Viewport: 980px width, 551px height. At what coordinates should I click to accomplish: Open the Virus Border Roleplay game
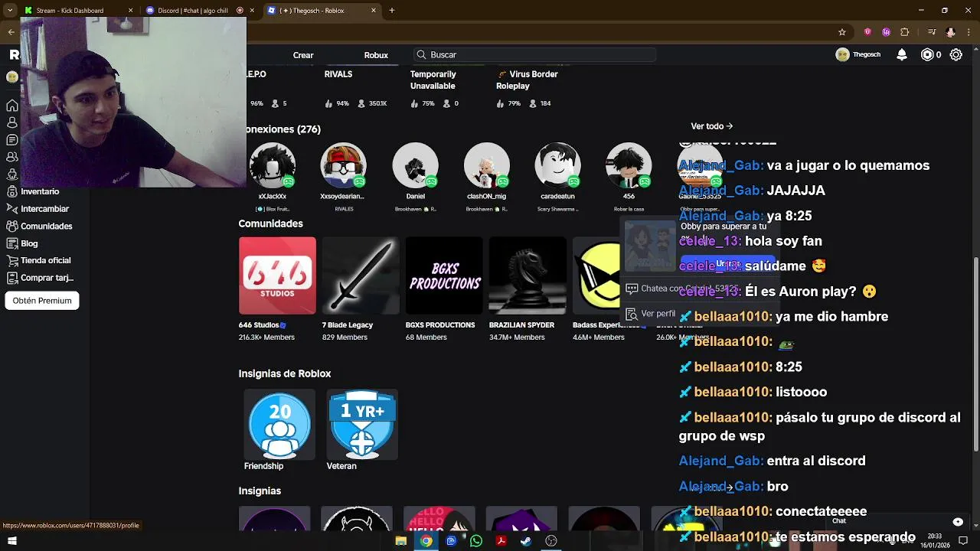coord(527,80)
